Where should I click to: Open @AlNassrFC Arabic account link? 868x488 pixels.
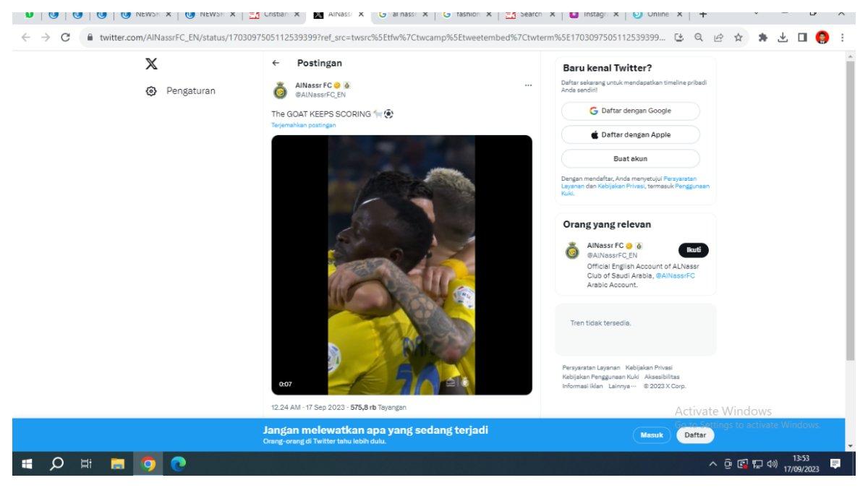click(x=675, y=275)
